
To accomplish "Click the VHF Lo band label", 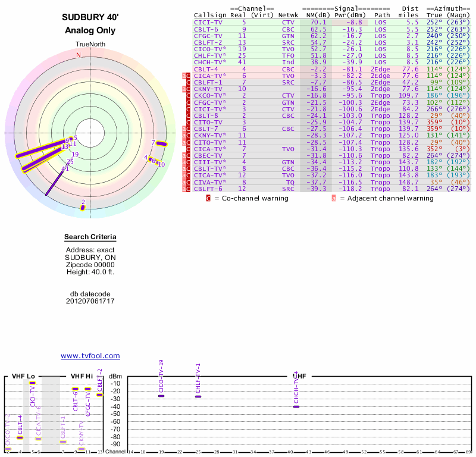I will 23,376.
